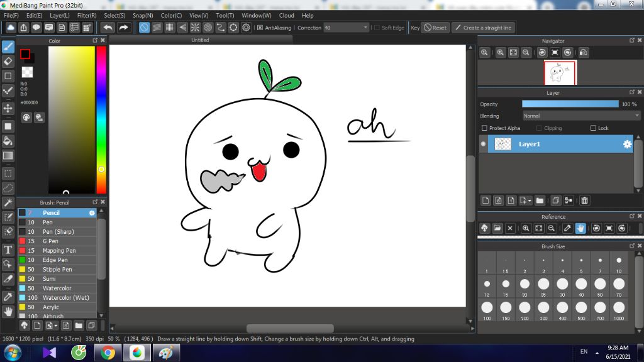Enable the parallel lines snap
The height and width of the screenshot is (362, 644).
click(157, 28)
